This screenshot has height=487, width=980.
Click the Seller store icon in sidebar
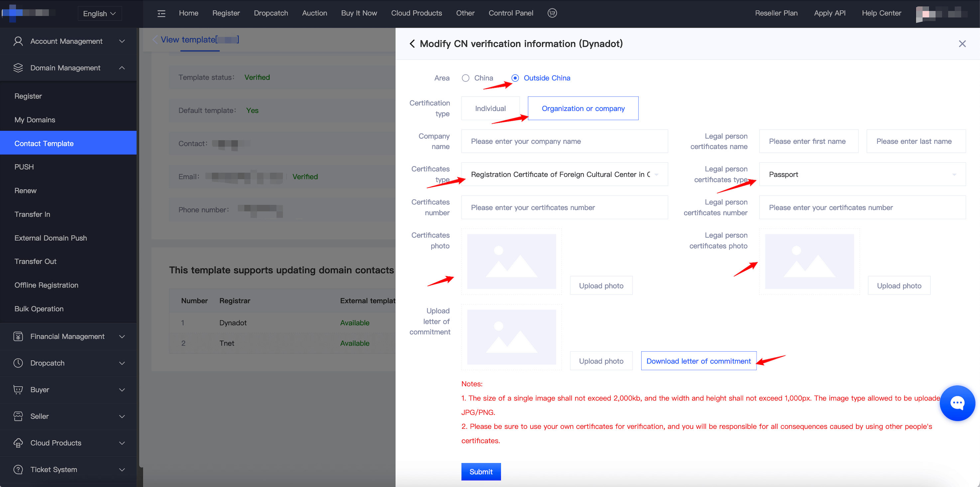tap(18, 416)
